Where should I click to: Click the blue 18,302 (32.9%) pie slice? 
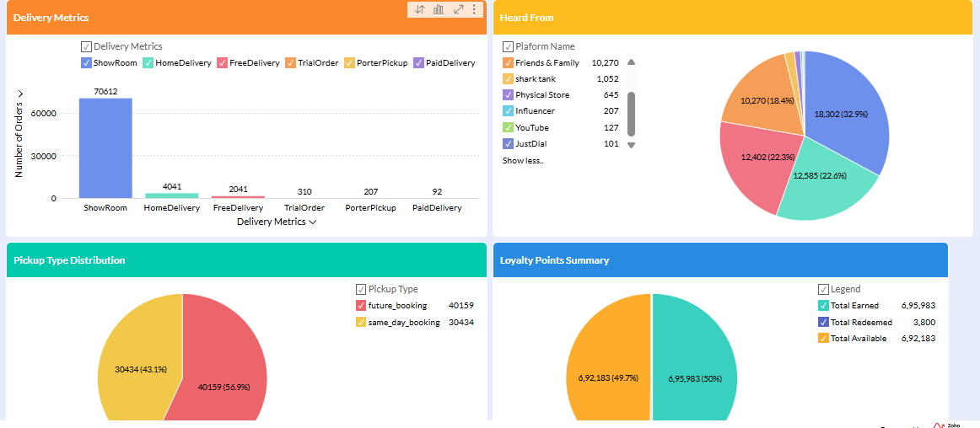tap(841, 115)
